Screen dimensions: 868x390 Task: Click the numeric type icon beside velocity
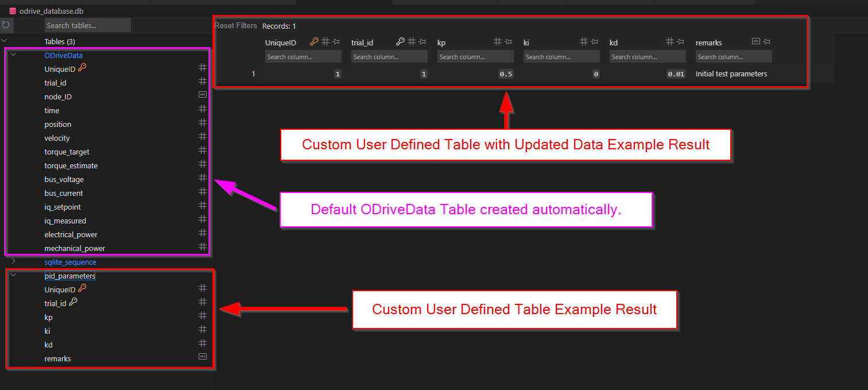(202, 137)
